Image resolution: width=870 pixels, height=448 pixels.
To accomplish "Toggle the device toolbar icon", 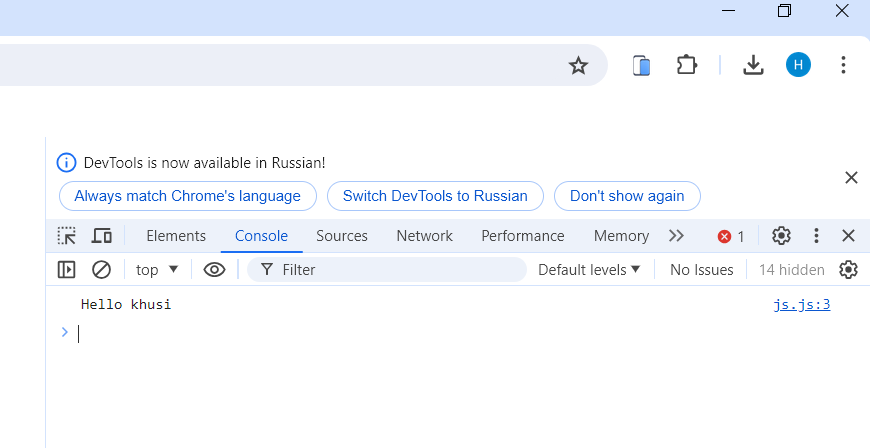I will tap(101, 236).
